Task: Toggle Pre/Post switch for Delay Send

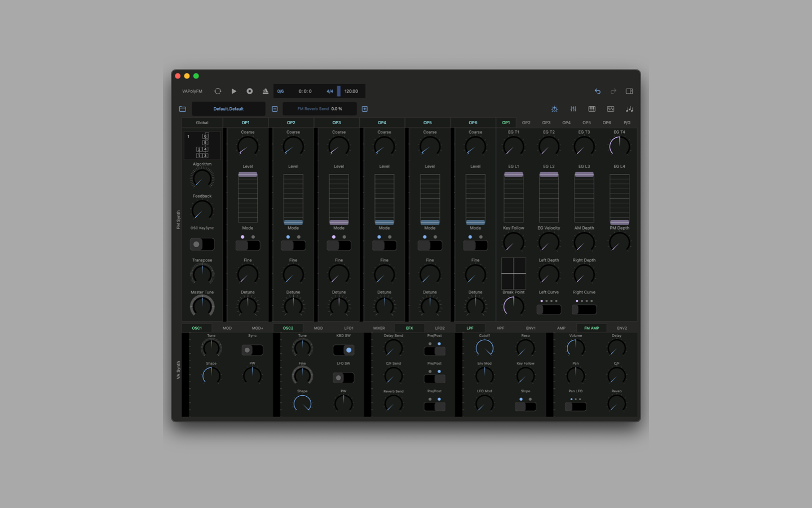Action: pyautogui.click(x=434, y=351)
